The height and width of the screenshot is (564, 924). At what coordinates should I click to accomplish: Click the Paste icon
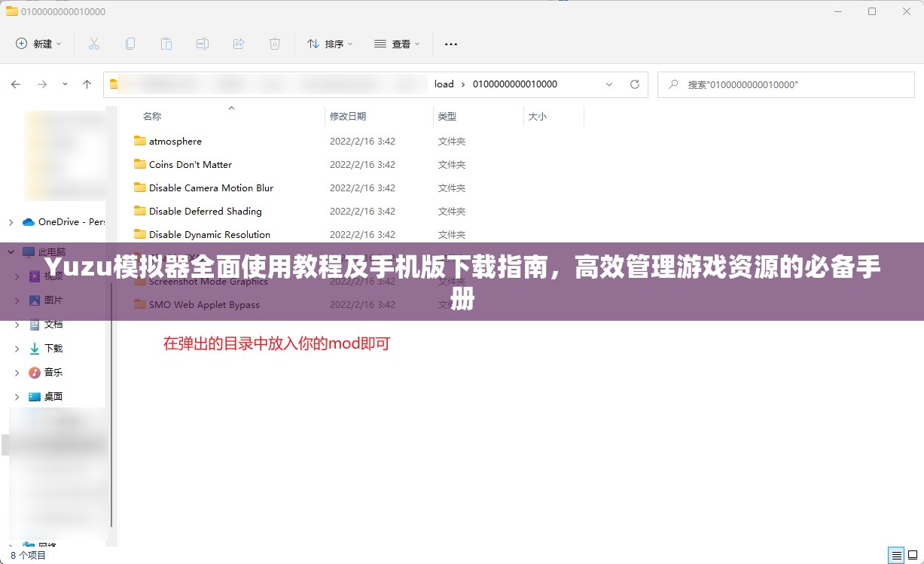coord(166,44)
